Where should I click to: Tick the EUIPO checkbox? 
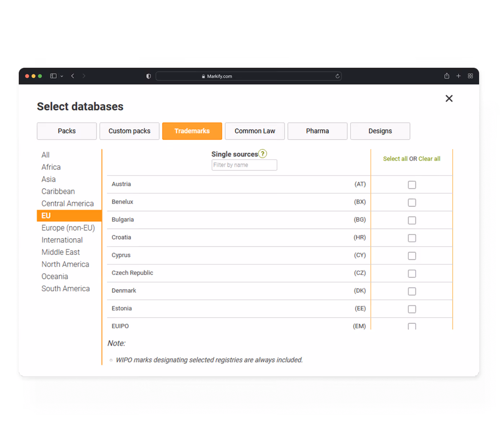[412, 326]
